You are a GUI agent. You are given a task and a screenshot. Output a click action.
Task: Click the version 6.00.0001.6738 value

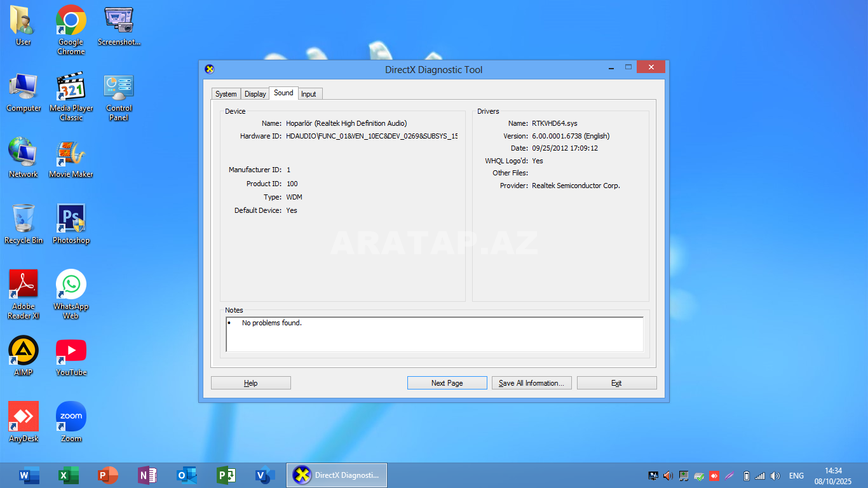pyautogui.click(x=571, y=136)
